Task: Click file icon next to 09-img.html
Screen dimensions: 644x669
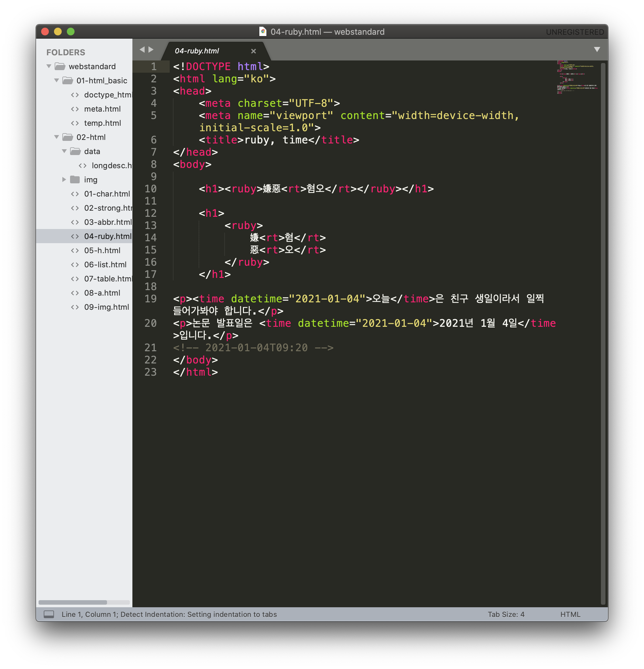Action: pyautogui.click(x=75, y=307)
